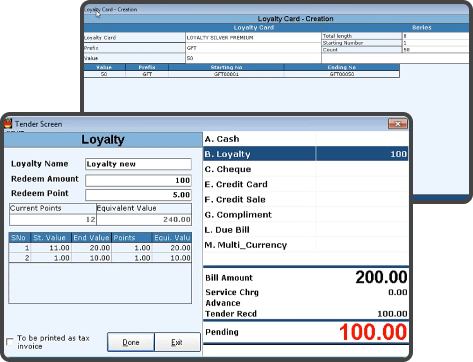Click the Done button
The width and height of the screenshot is (473, 362).
point(131,342)
